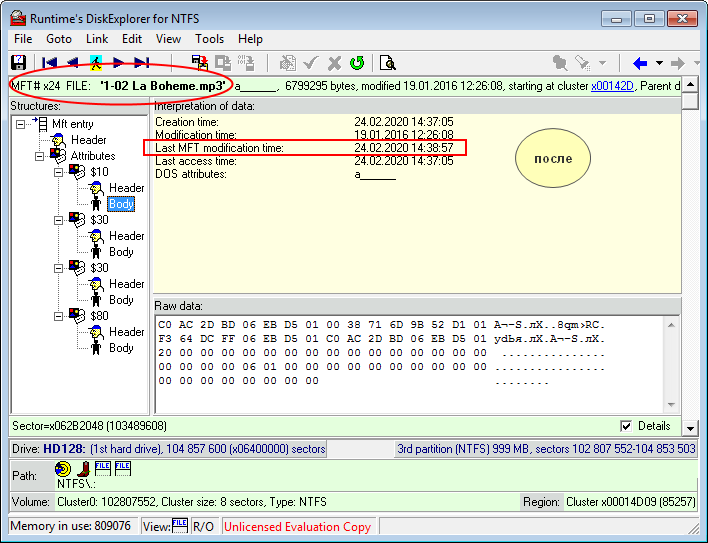Click the raw data scroll up arrow
The width and height of the screenshot is (708, 543).
[671, 325]
